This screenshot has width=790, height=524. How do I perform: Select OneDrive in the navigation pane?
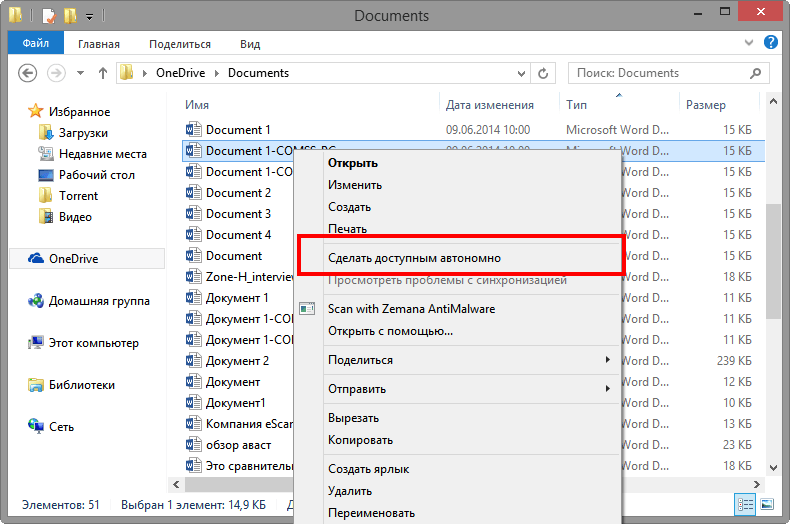click(x=87, y=258)
